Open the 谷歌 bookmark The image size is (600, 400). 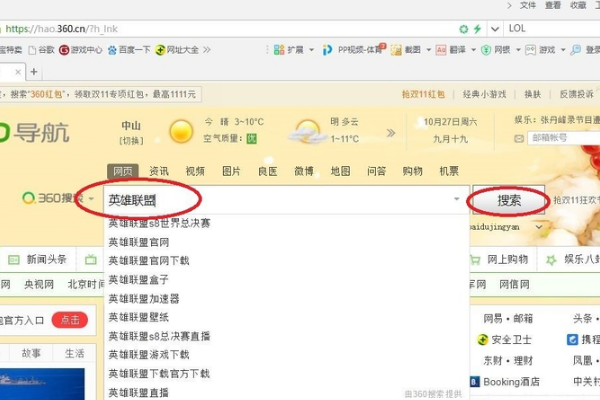(42, 50)
